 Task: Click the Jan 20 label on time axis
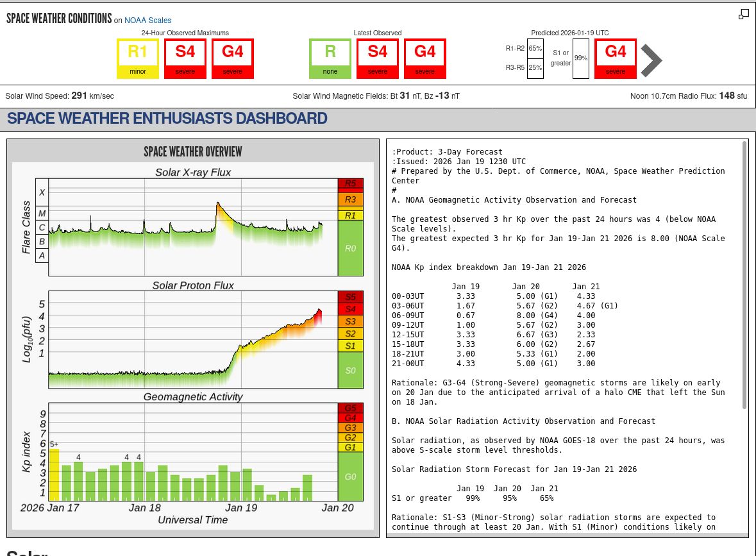[337, 508]
